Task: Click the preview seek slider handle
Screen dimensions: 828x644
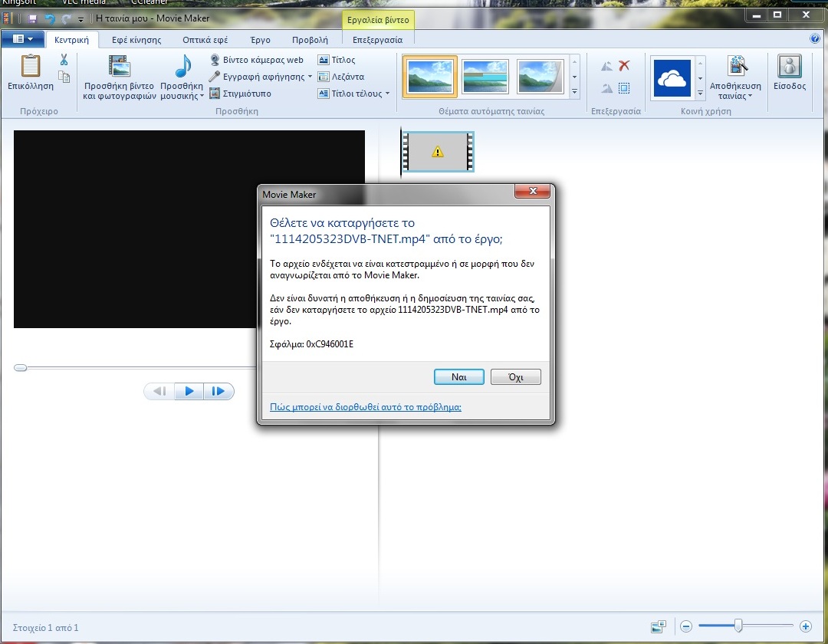Action: point(21,367)
